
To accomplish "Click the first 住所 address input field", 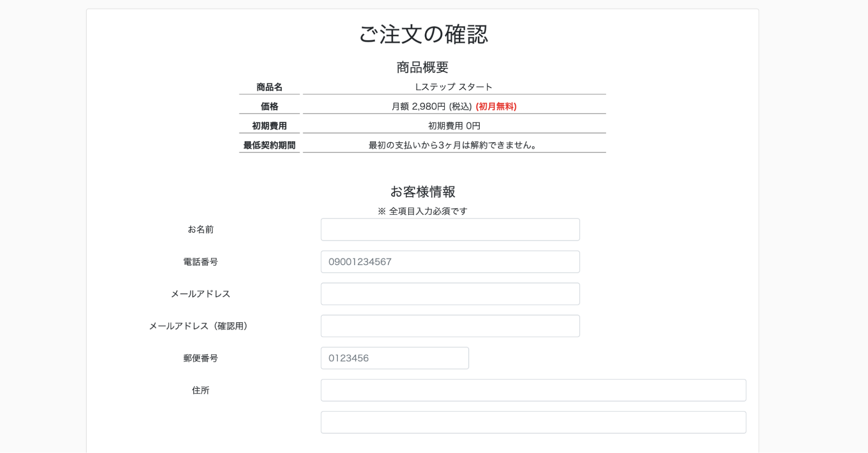I will 533,390.
